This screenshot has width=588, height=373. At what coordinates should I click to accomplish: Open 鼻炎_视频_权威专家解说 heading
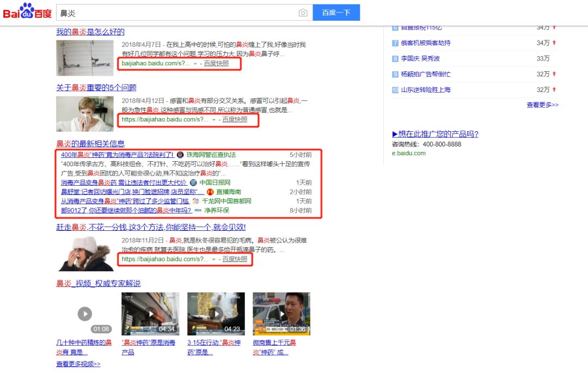pos(98,283)
